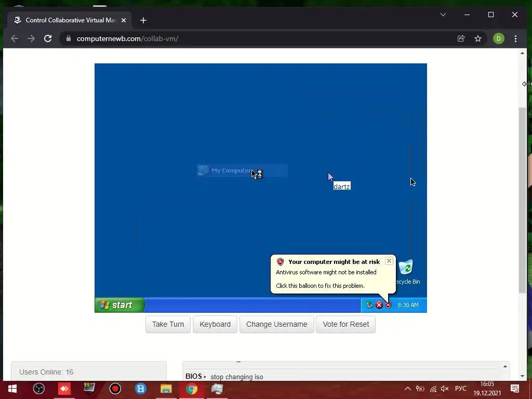Image resolution: width=532 pixels, height=399 pixels.
Task: Open the blue film strip video app on taskbar
Action: coord(140,389)
